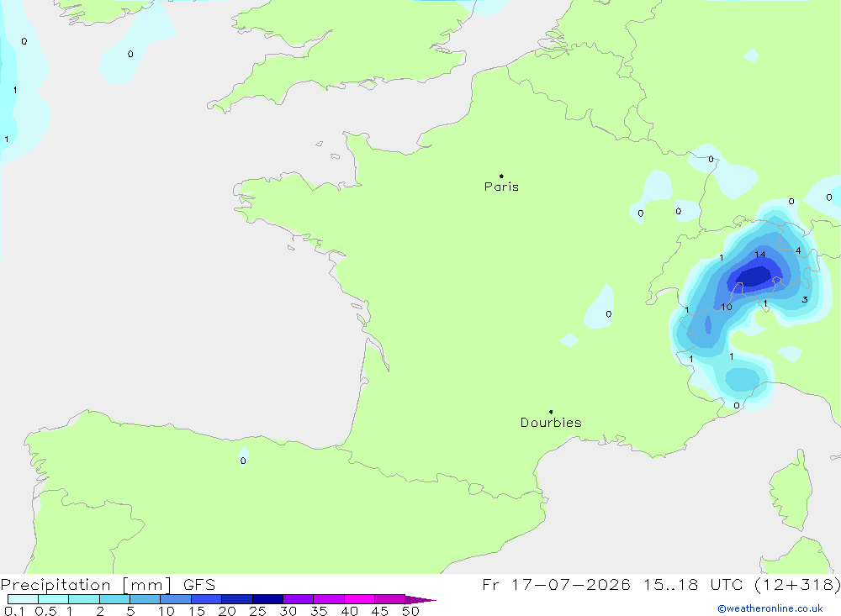Click the 'GFS' model label
Image resolution: width=841 pixels, height=616 pixels.
[199, 584]
